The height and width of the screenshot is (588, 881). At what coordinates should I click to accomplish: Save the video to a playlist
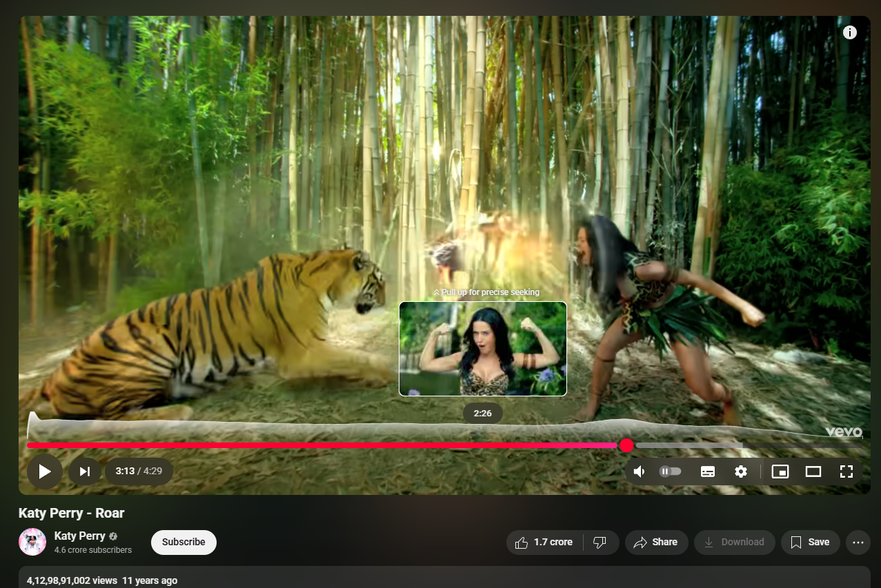pyautogui.click(x=810, y=543)
